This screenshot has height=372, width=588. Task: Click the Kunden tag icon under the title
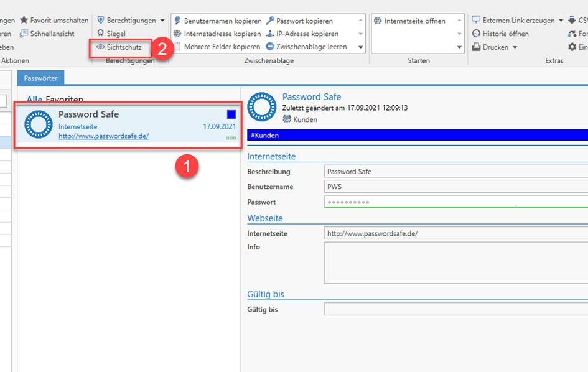(287, 119)
